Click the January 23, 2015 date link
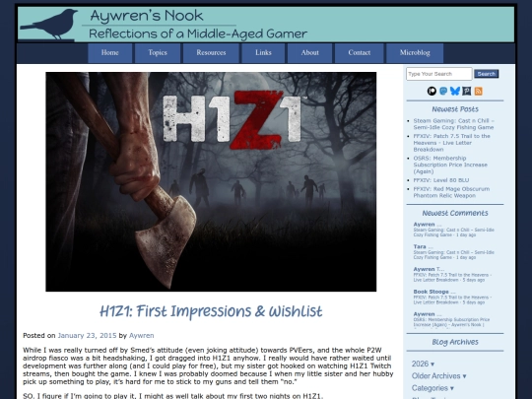Viewport: 532px width, 399px height. (87, 336)
